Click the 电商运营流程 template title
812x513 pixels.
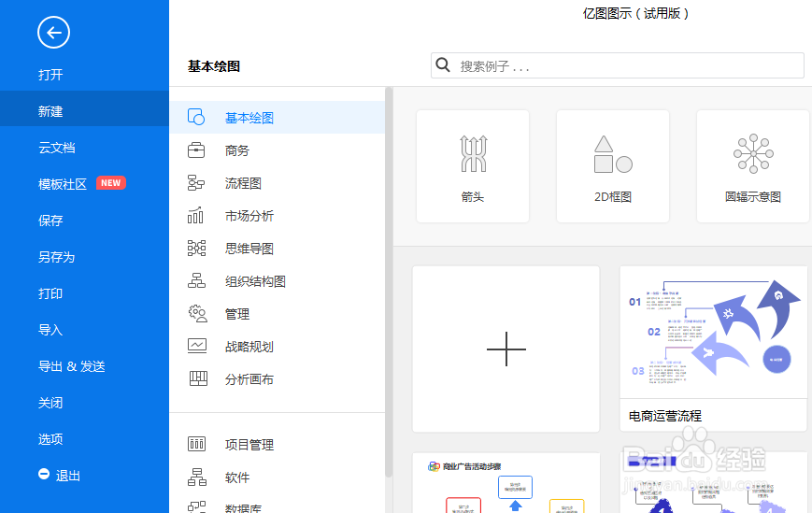(665, 416)
